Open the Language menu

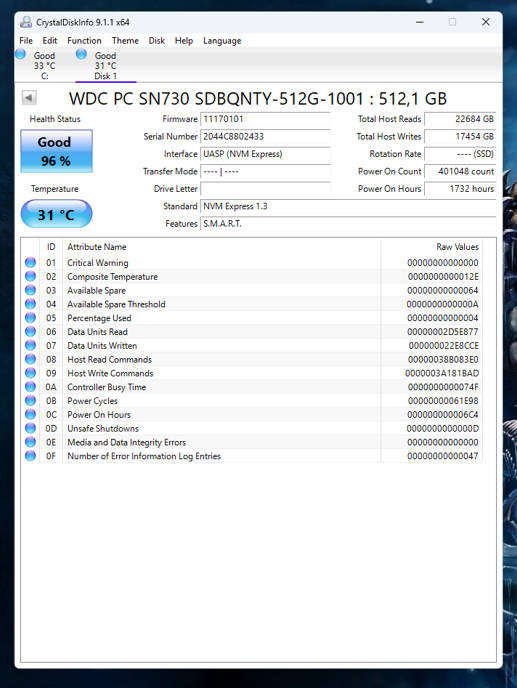222,40
